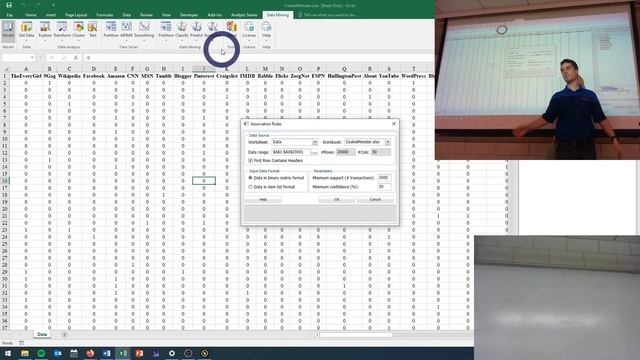Select Data in item list format option
The width and height of the screenshot is (640, 360).
(251, 187)
